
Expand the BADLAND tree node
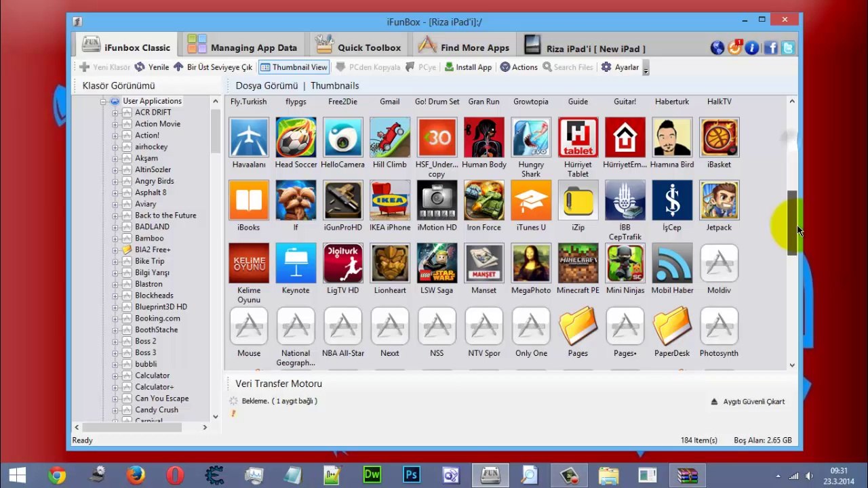[115, 226]
